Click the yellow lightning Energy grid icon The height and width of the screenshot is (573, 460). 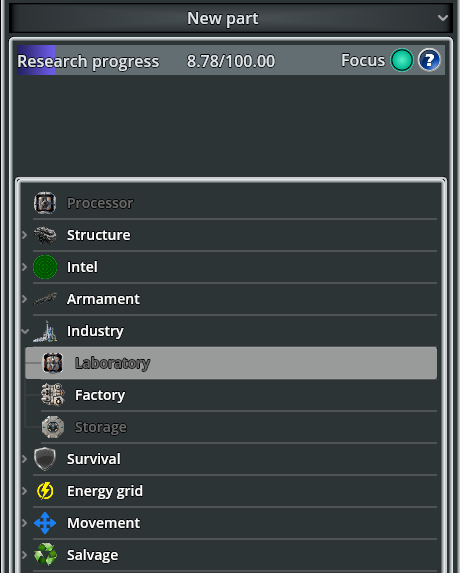point(45,491)
